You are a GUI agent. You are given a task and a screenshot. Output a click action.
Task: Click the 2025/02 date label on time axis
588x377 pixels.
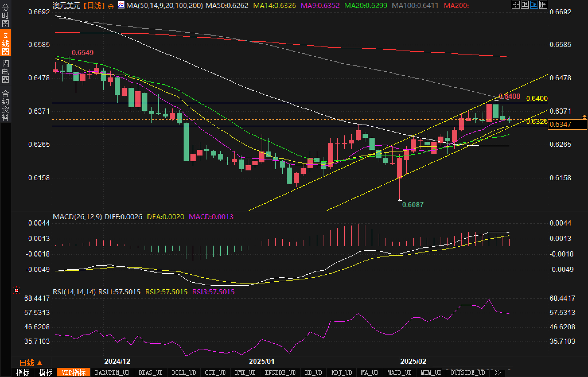(413, 361)
